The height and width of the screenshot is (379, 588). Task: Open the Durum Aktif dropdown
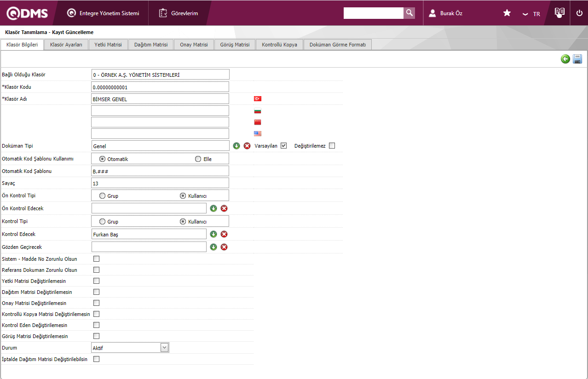click(130, 348)
